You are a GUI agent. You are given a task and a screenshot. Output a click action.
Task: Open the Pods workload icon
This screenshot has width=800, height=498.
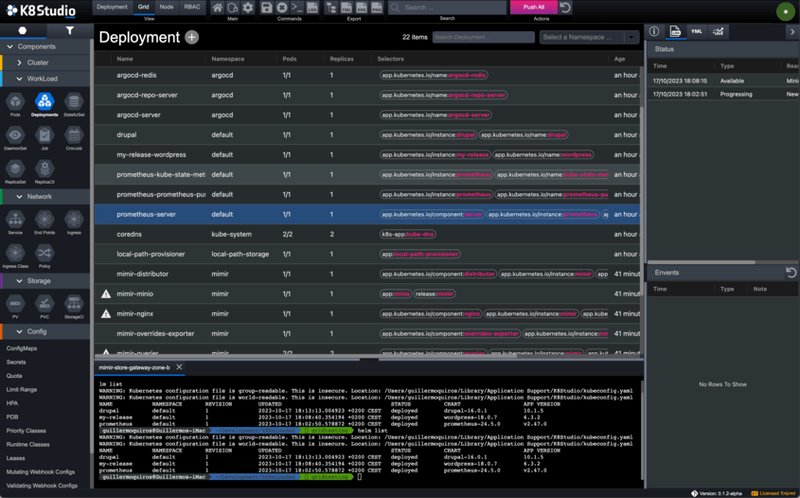click(x=15, y=104)
